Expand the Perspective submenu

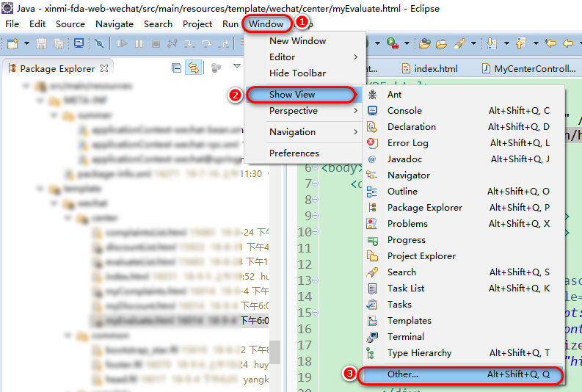point(304,111)
